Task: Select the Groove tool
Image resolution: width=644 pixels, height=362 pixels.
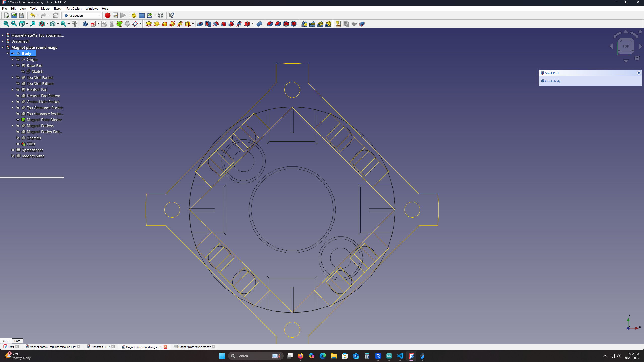Action: [x=216, y=24]
